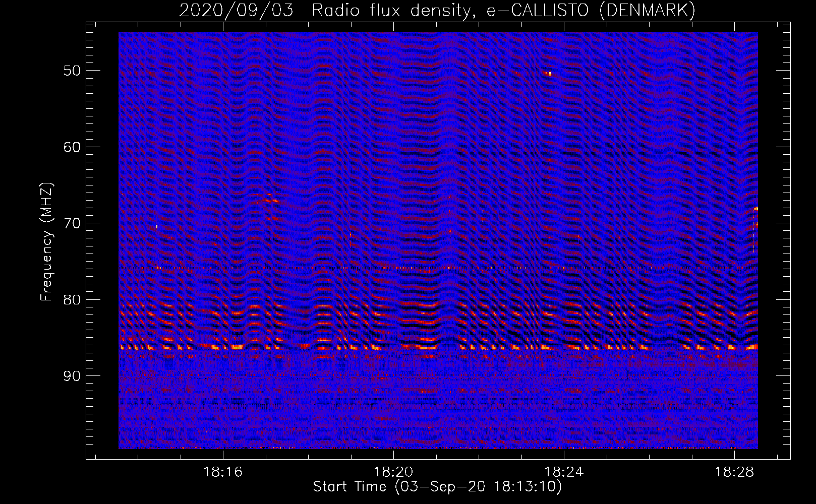
Task: Click the 18:16 time tick label
Action: [x=223, y=472]
